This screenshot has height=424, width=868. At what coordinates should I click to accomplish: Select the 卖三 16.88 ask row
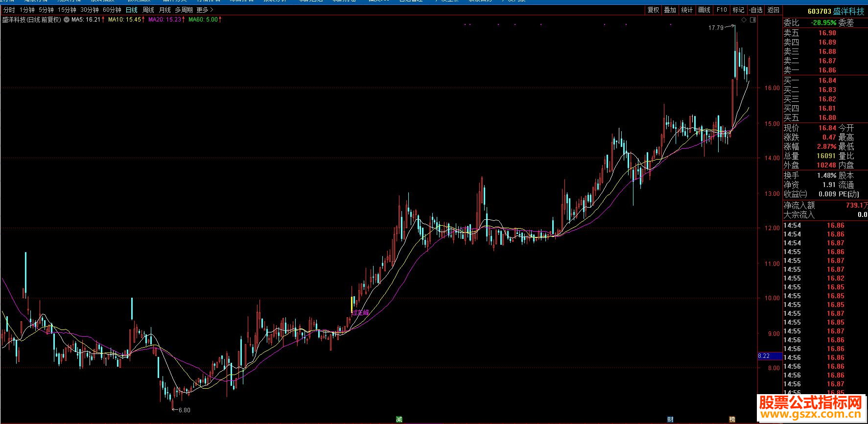(x=825, y=51)
